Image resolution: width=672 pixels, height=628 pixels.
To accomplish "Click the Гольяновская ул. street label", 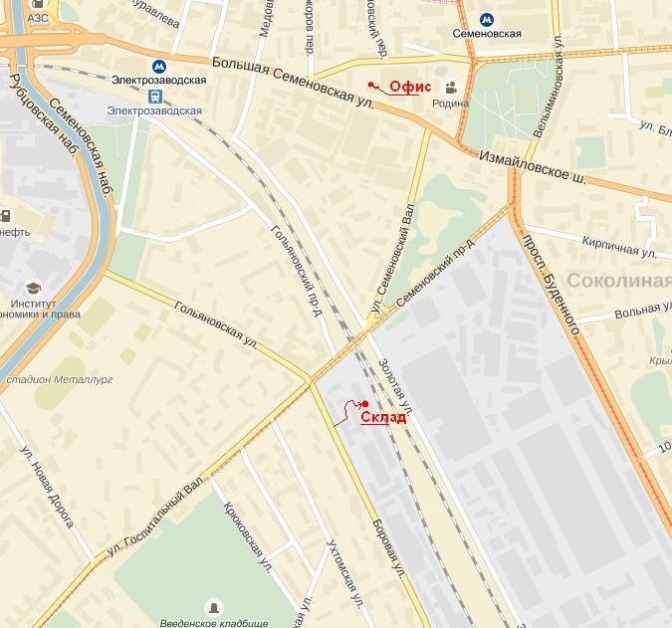I will 216,325.
